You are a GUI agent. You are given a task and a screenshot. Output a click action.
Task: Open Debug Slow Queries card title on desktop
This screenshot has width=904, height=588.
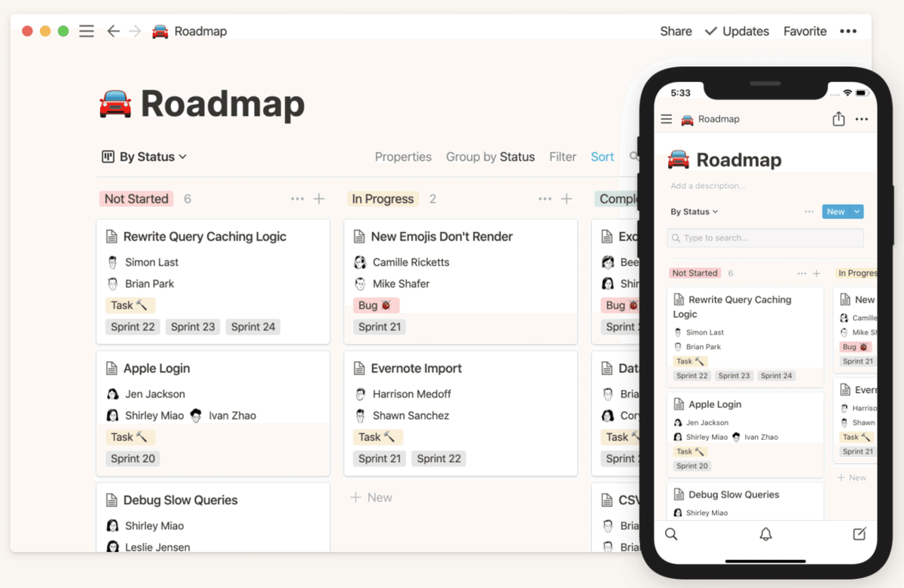pos(180,500)
